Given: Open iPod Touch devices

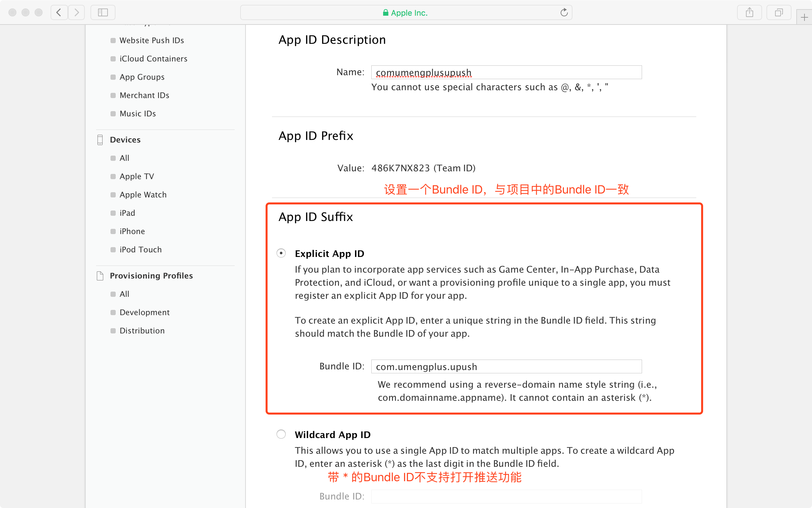Looking at the screenshot, I should [141, 250].
